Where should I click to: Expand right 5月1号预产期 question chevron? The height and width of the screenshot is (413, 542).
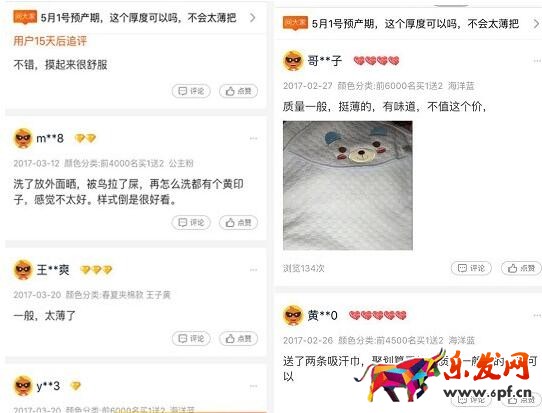tap(536, 24)
